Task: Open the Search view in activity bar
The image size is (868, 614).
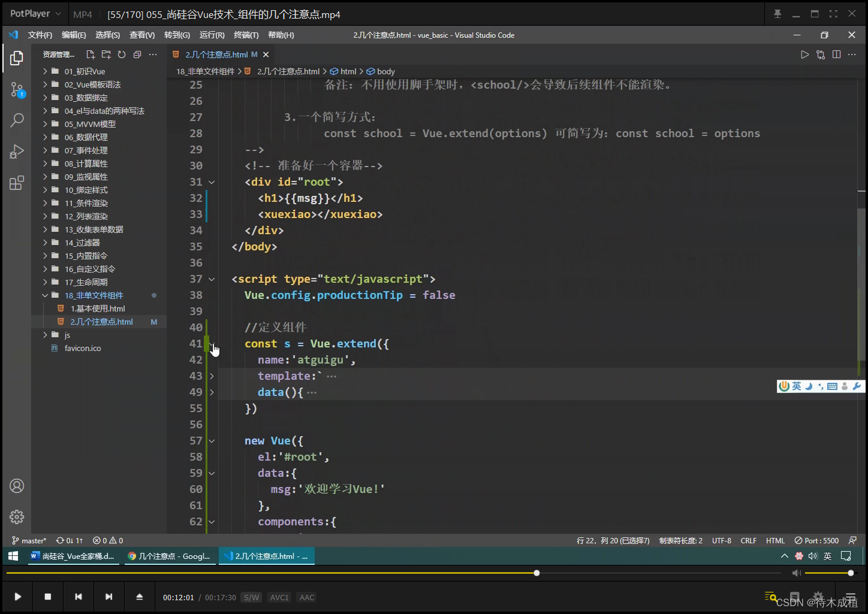Action: [x=17, y=120]
